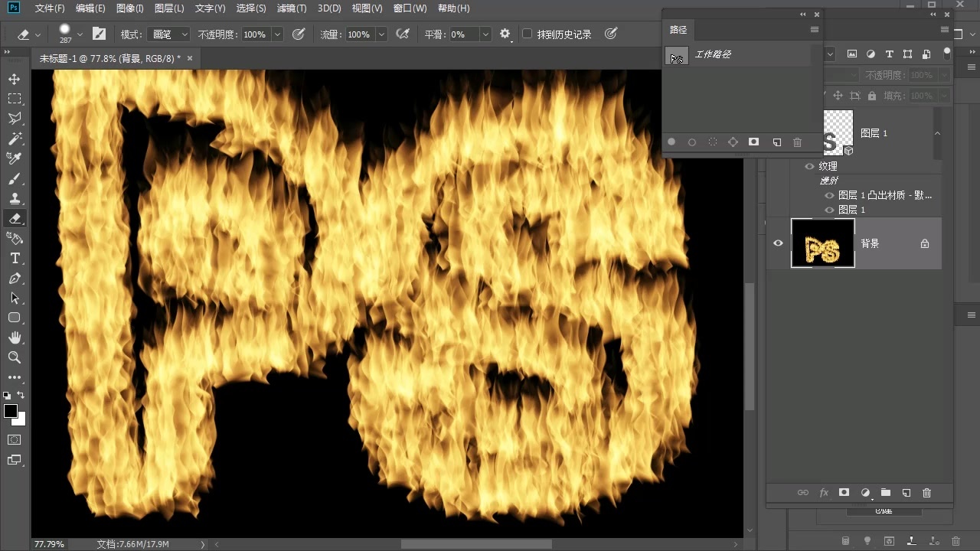Open the Paths panel options menu

pyautogui.click(x=814, y=30)
